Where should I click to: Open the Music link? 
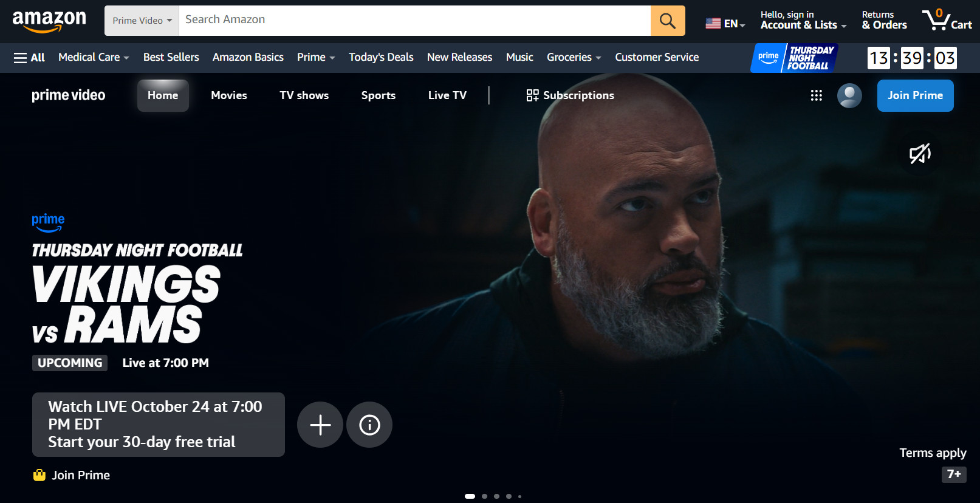pyautogui.click(x=519, y=57)
